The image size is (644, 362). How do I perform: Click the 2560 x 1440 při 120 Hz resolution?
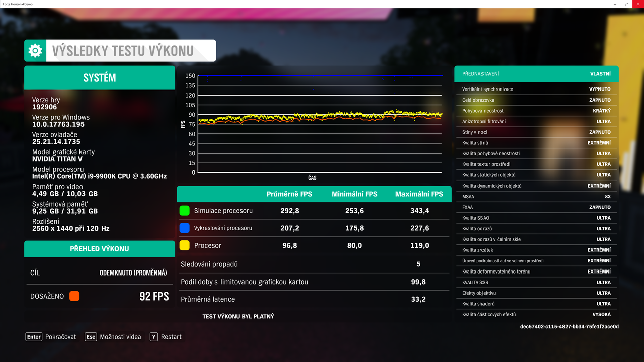[x=71, y=228]
